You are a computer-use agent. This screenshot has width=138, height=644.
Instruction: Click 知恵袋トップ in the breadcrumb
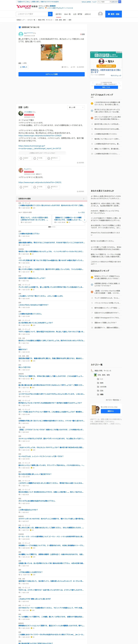pos(21,20)
